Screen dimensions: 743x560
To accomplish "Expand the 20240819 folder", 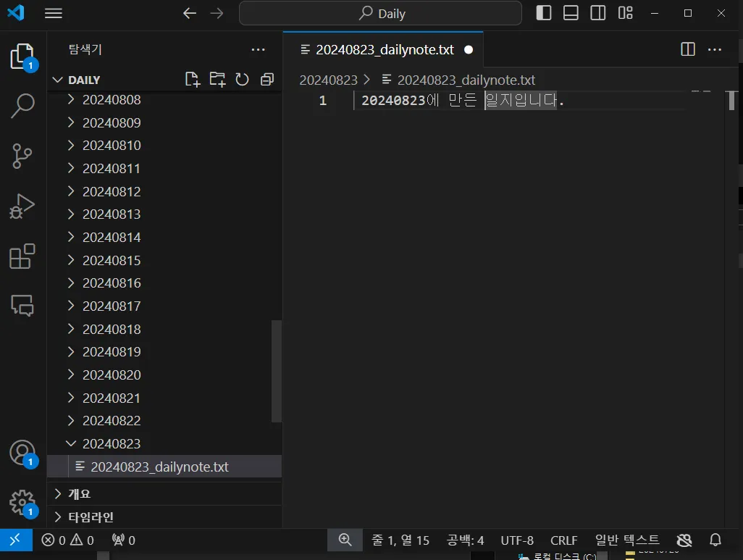I will [164, 352].
